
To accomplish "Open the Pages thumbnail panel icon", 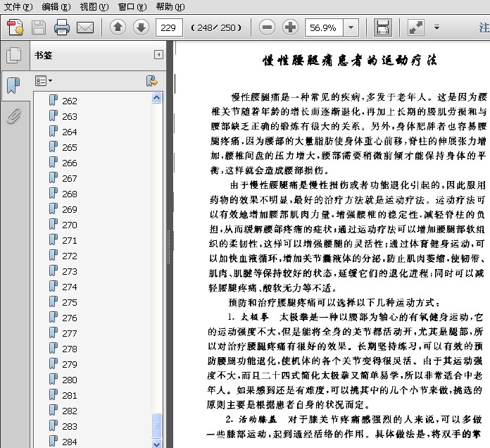I will point(14,56).
